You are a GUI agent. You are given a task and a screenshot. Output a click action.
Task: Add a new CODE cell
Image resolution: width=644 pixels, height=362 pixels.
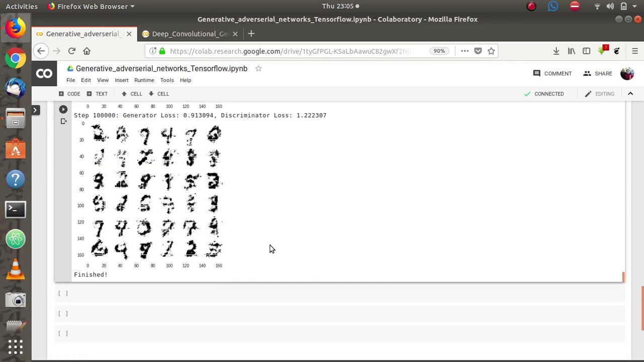69,94
